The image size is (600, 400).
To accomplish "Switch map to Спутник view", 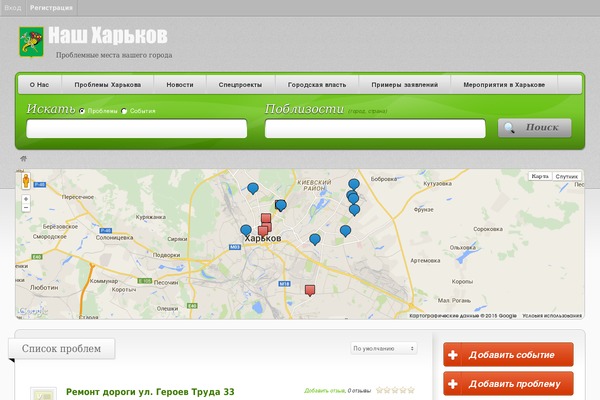I will [x=566, y=176].
